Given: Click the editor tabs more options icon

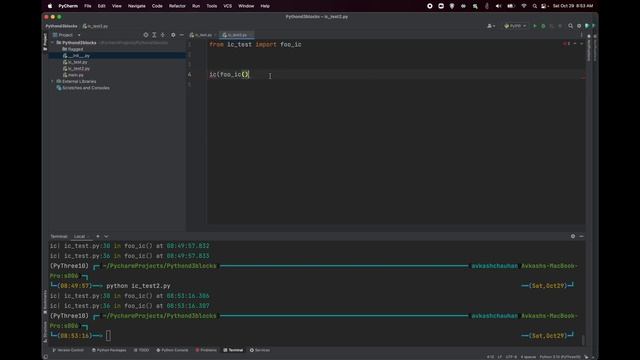Looking at the screenshot, I should [581, 35].
